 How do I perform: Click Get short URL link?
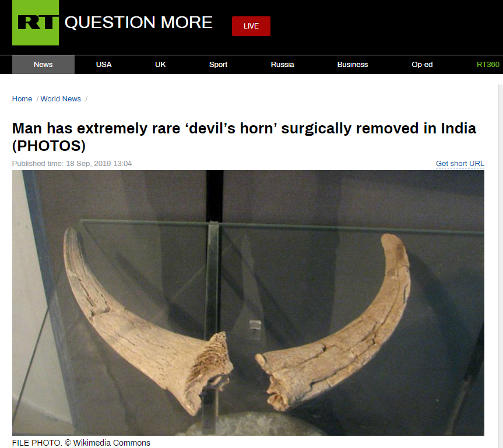coord(460,164)
